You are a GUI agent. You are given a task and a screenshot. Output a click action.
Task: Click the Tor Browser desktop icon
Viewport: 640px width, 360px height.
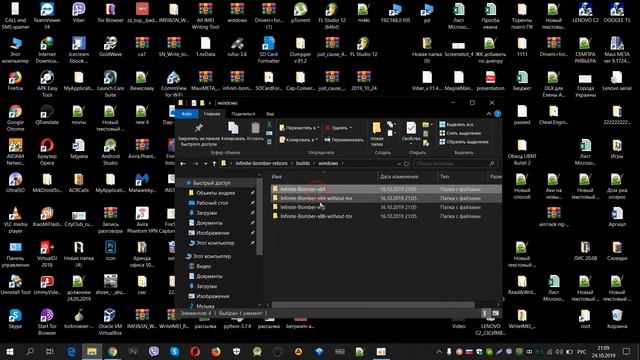[110, 13]
